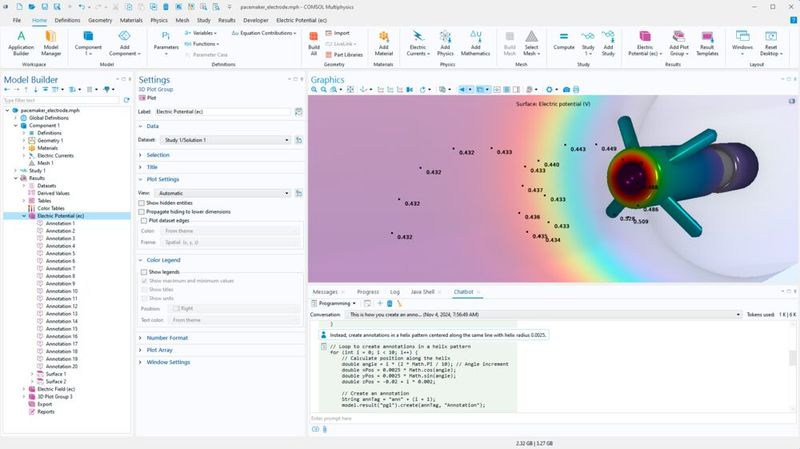Open Functions in the Definitions group
The height and width of the screenshot is (449, 800).
(x=202, y=44)
